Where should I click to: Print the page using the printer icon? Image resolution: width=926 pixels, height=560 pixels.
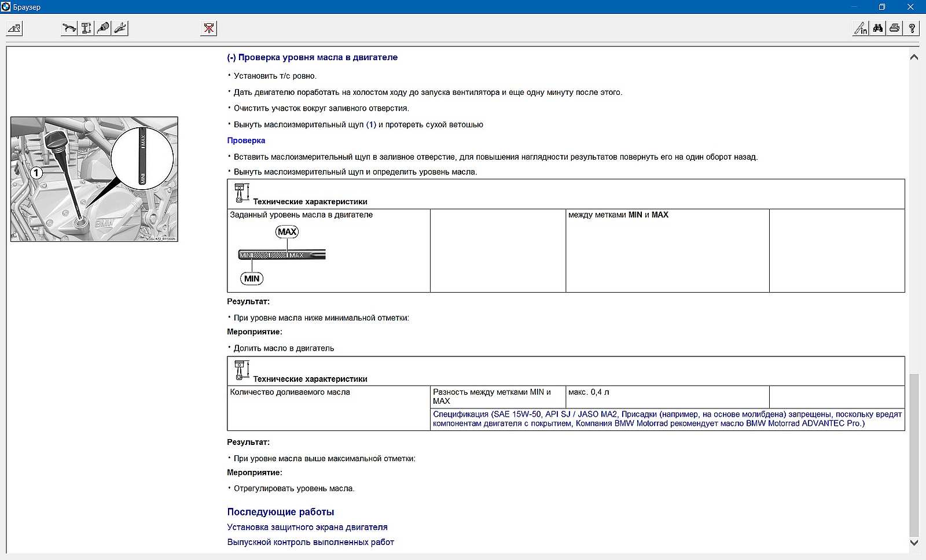point(895,28)
